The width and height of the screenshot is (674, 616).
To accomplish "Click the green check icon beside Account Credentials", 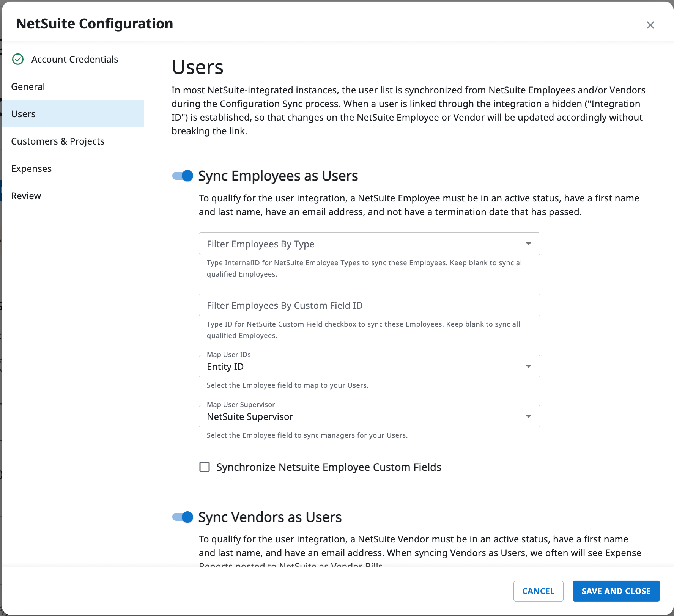I will click(x=18, y=59).
